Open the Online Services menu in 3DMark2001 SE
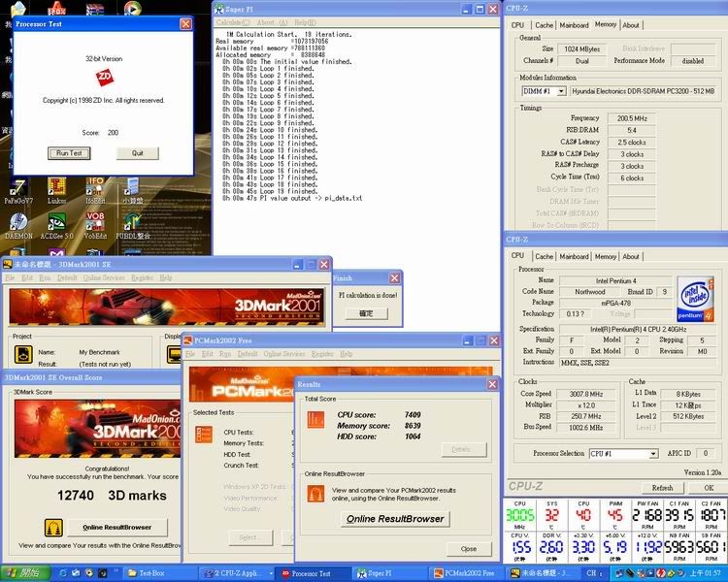Image resolution: width=728 pixels, height=582 pixels. 104,277
